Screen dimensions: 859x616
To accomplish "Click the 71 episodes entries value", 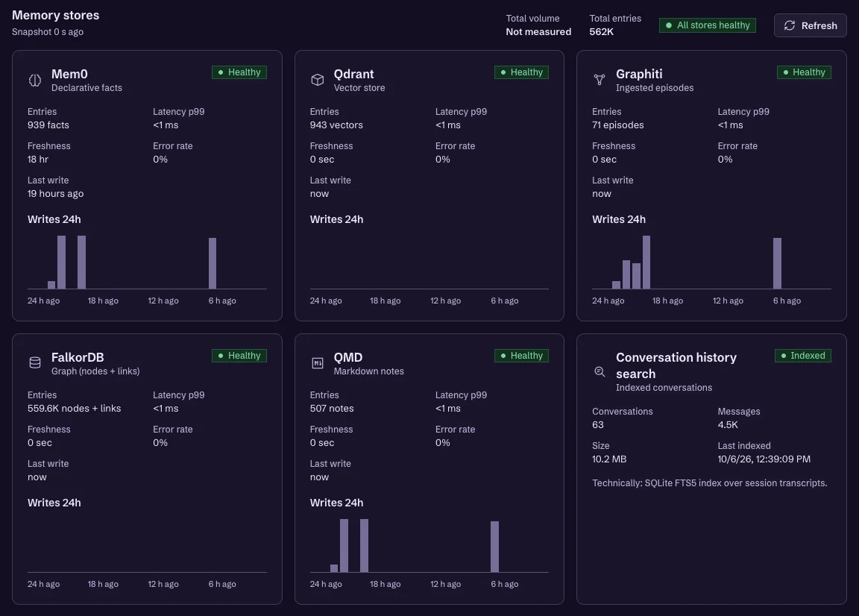I will (618, 125).
